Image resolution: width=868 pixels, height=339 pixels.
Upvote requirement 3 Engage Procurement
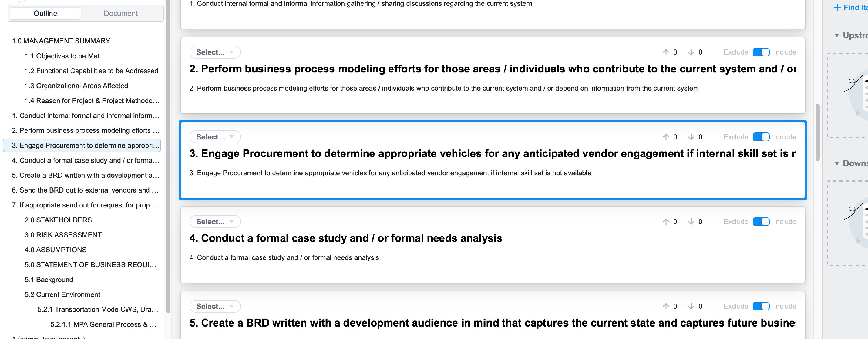(665, 137)
